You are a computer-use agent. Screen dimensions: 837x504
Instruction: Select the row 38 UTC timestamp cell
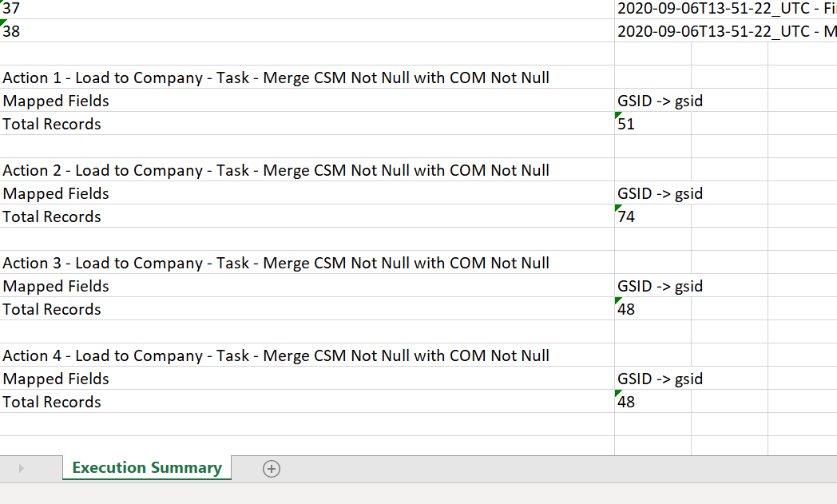(726, 31)
